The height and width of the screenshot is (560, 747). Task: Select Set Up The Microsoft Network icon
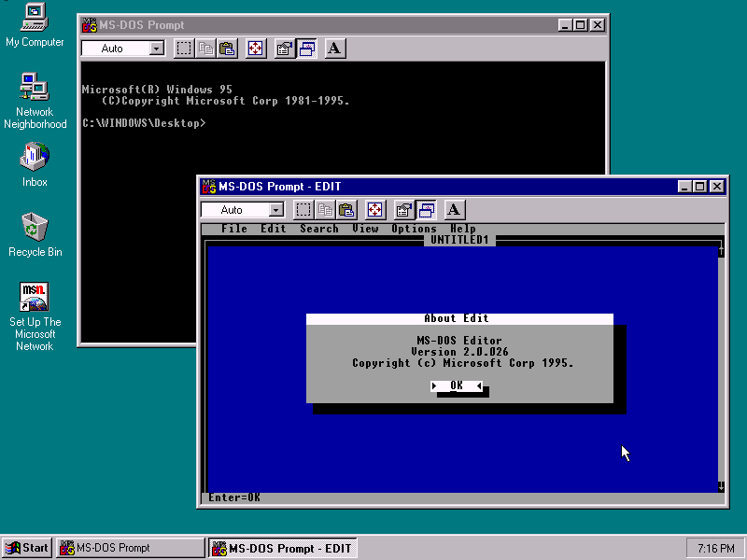[35, 316]
